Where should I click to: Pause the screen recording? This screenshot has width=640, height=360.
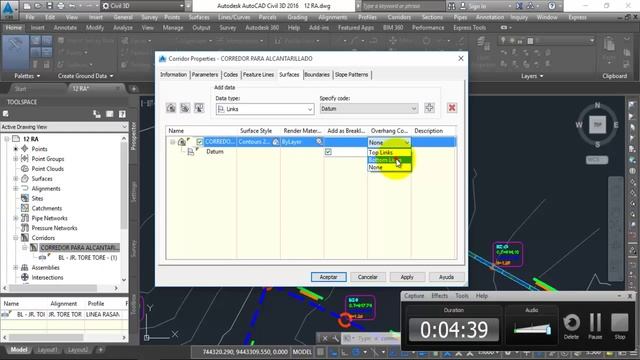[x=595, y=325]
